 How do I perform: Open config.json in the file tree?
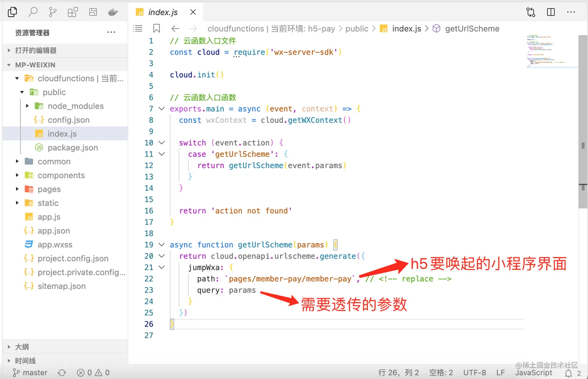pyautogui.click(x=65, y=120)
